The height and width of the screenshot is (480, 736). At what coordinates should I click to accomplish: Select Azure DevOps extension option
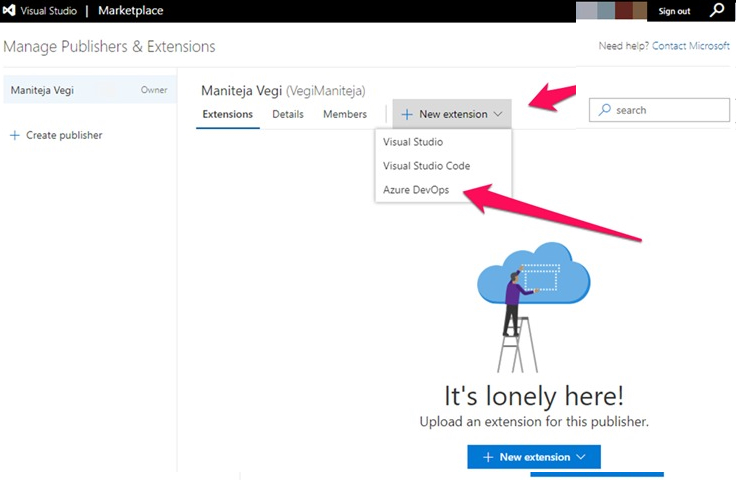coord(417,190)
